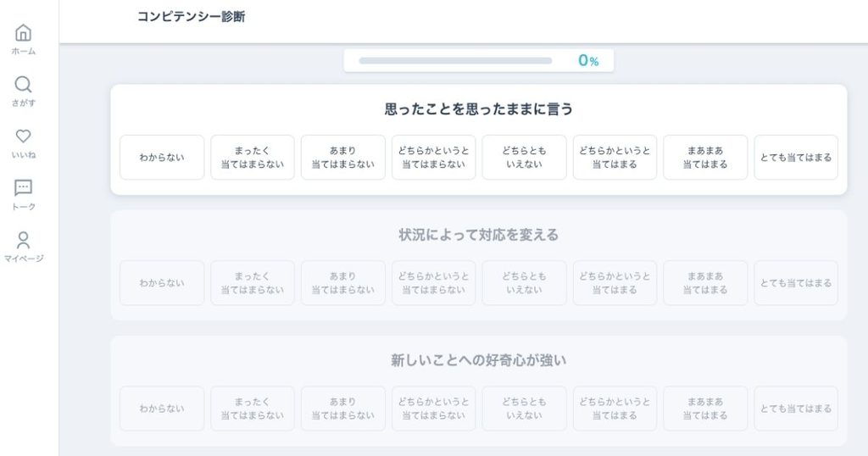Open the いいね heart icon
The width and height of the screenshot is (868, 456).
tap(23, 136)
